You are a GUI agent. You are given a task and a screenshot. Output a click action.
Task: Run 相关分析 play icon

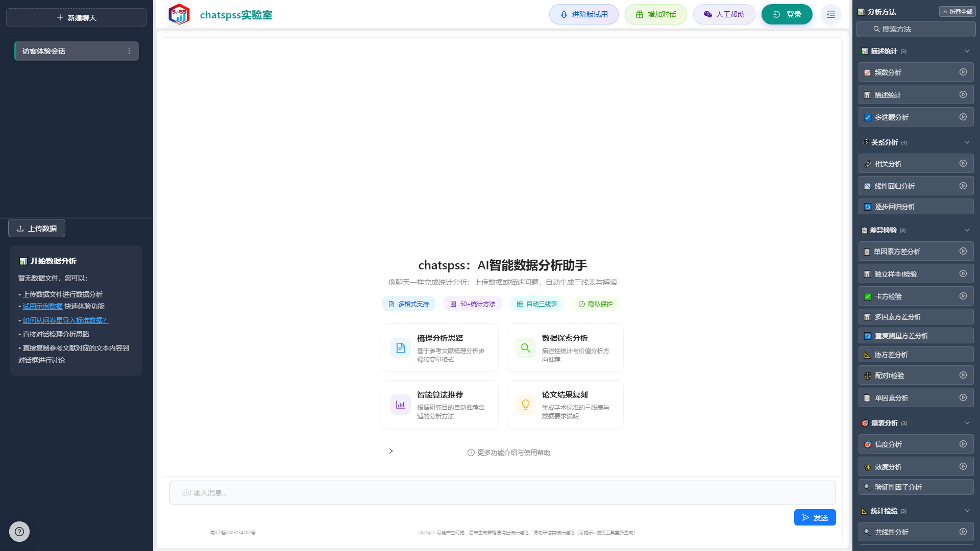click(963, 164)
